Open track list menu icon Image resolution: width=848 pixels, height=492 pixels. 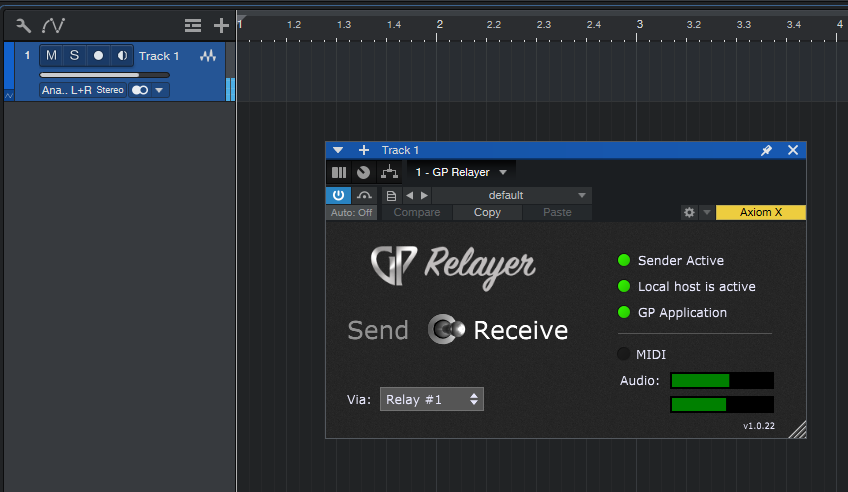tap(193, 25)
